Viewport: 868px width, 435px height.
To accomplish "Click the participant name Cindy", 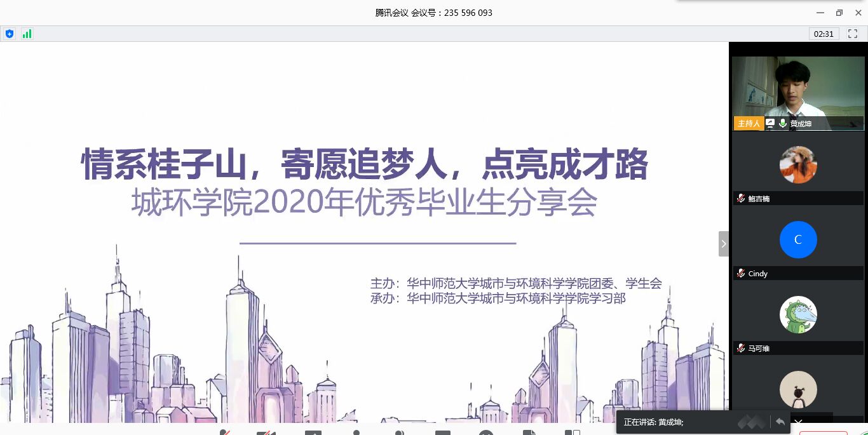I will pyautogui.click(x=758, y=274).
